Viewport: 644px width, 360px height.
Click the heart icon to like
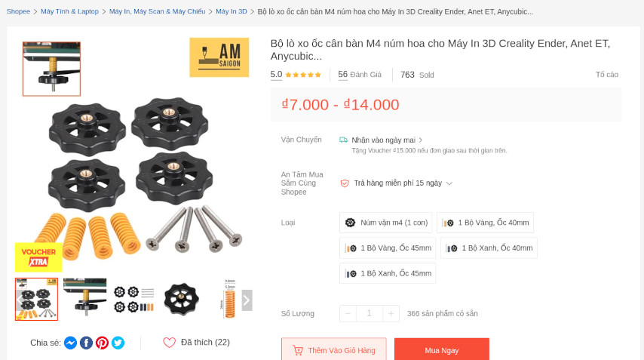click(169, 343)
